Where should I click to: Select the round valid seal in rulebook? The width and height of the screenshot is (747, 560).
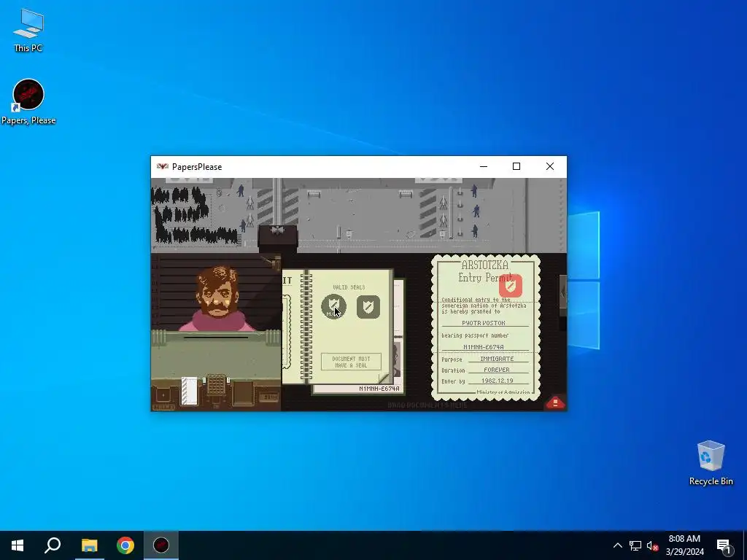(x=333, y=306)
